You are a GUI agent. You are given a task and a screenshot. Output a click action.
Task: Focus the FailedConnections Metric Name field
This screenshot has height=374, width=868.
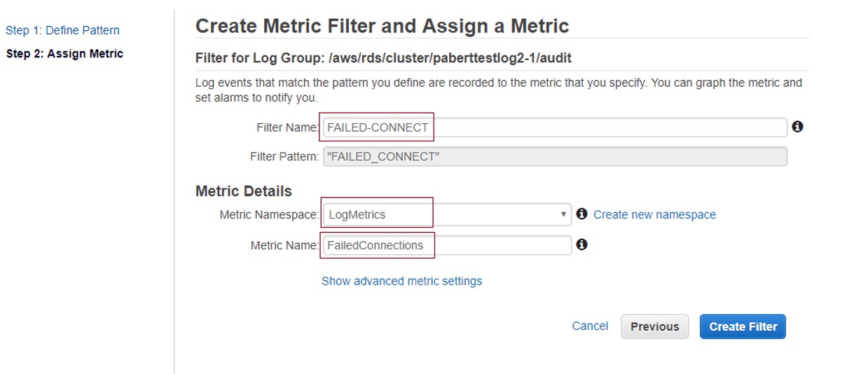447,245
